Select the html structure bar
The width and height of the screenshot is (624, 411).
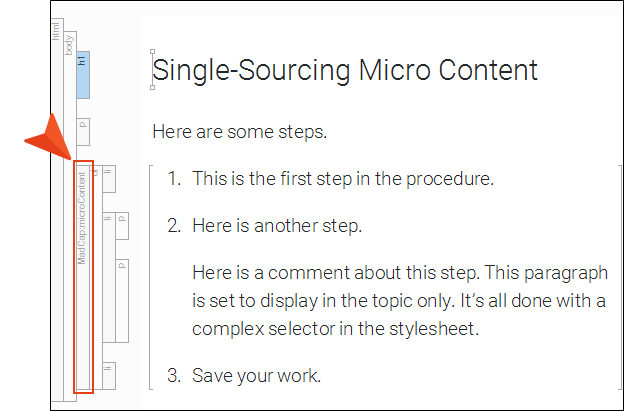[57, 210]
